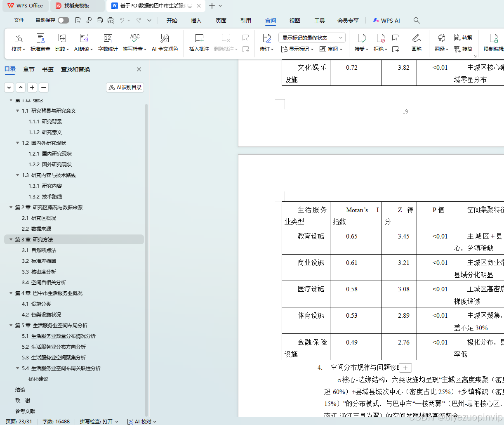Open the 显示标记的最终状态 dropdown
This screenshot has height=425, width=504.
pos(312,38)
